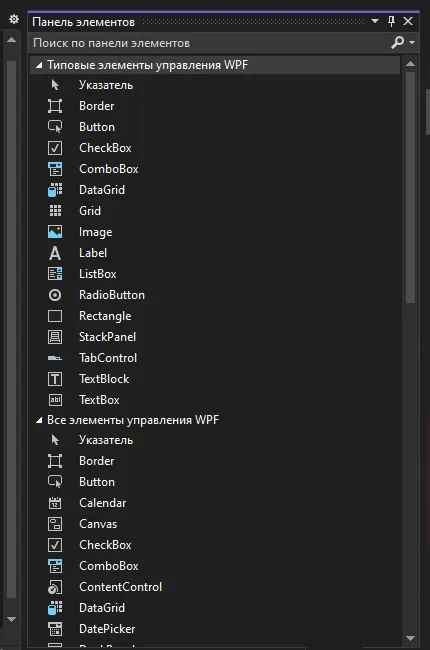Click toolbox scrollbar up arrow
Image resolution: width=430 pixels, height=650 pixels.
[x=411, y=64]
